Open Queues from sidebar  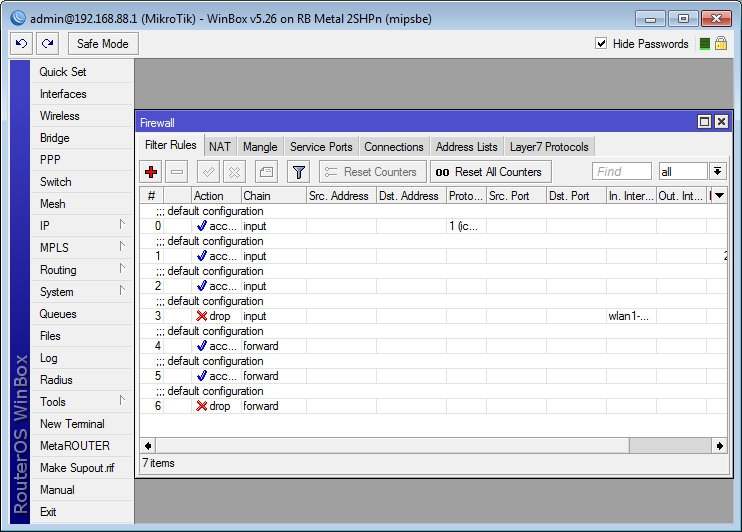tap(82, 314)
